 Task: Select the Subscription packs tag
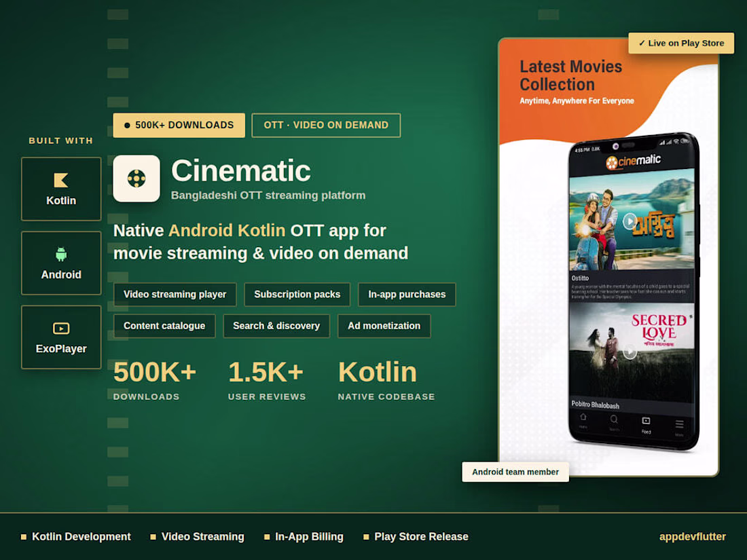click(x=297, y=295)
